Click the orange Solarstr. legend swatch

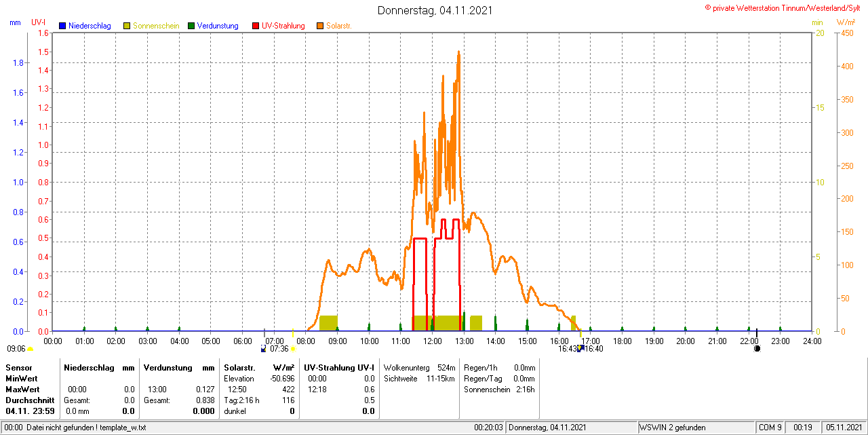pyautogui.click(x=320, y=26)
